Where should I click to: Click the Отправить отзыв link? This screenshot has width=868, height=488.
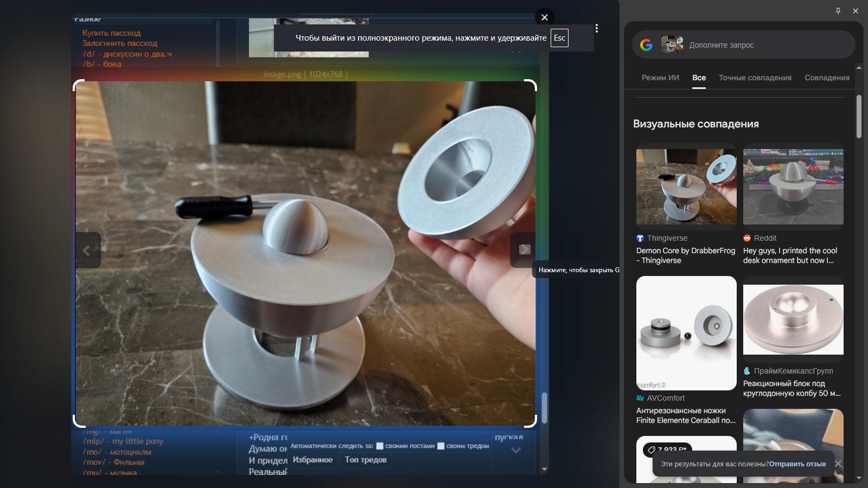coord(797,464)
